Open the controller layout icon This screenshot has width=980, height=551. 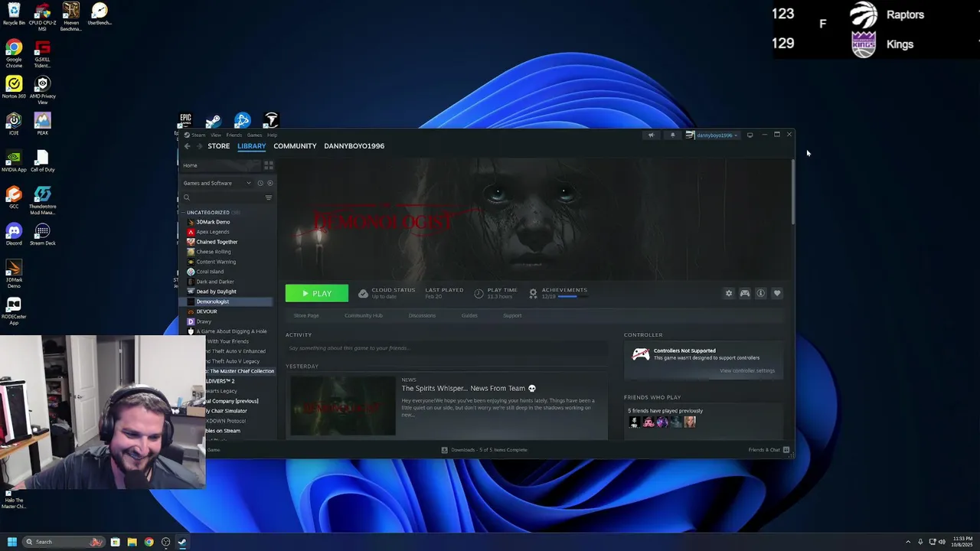click(744, 293)
